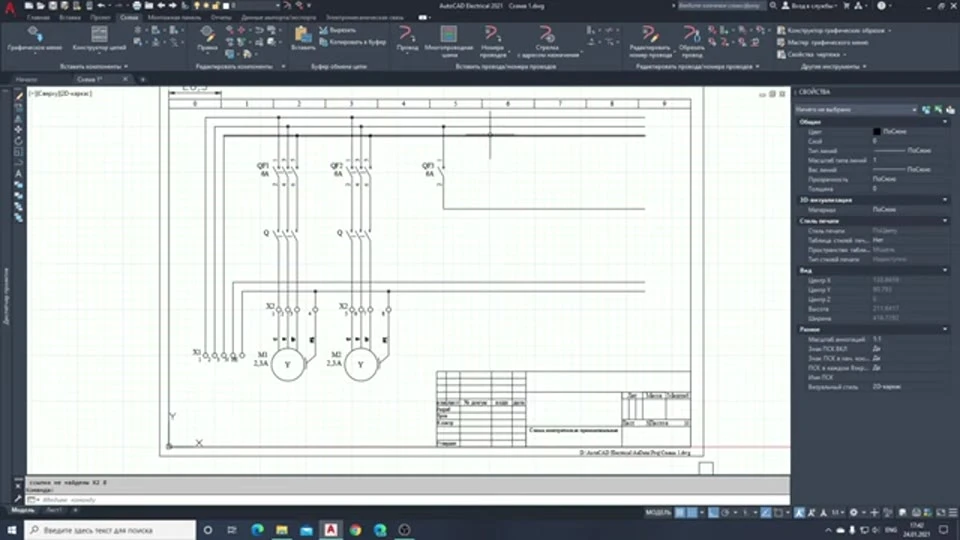Toggle grid display in status bar
The image size is (960, 540).
tap(680, 512)
